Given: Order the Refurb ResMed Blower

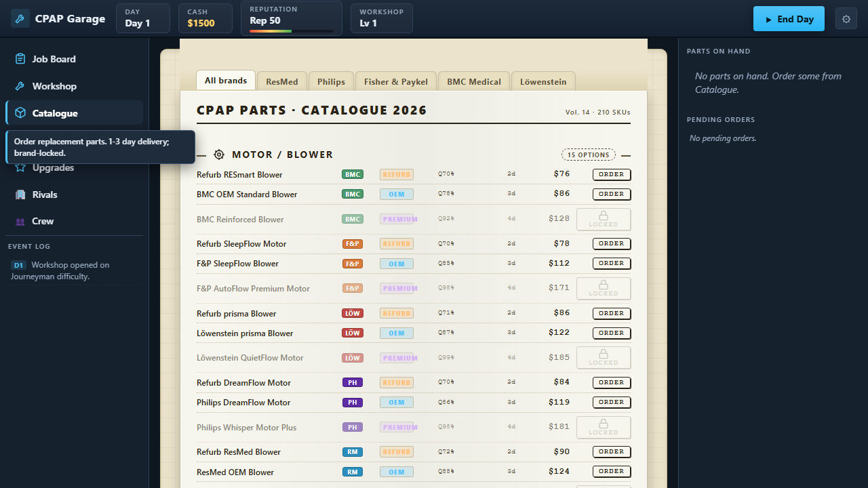Looking at the screenshot, I should 612,451.
